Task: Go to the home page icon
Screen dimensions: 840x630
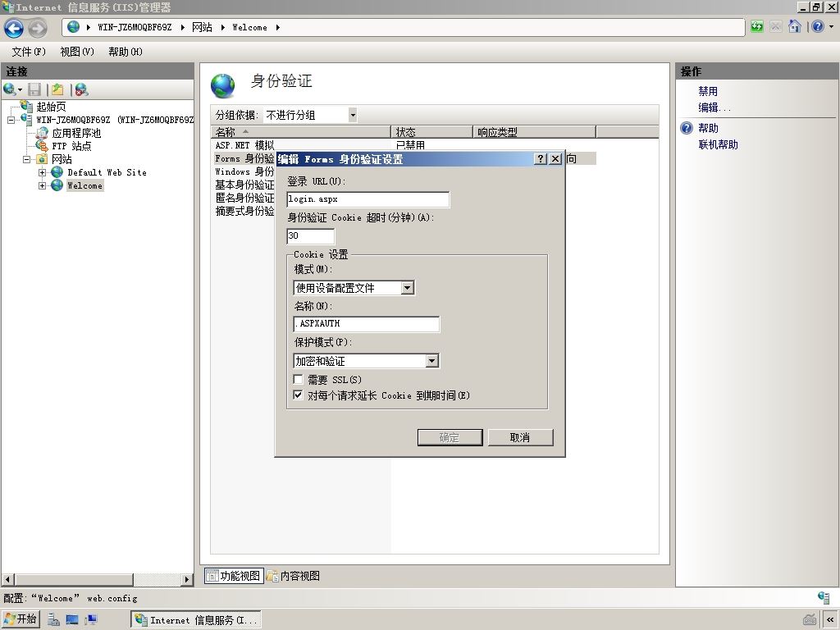Action: (x=794, y=26)
